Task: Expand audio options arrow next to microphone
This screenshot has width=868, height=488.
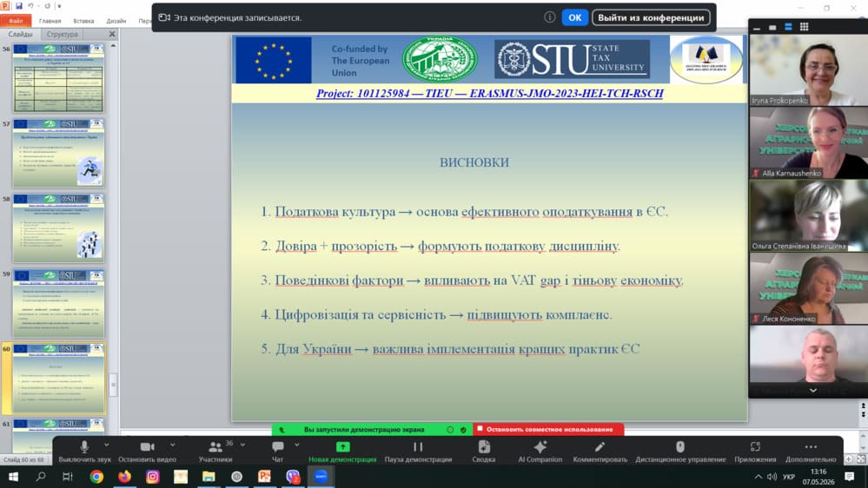Action: 106,445
